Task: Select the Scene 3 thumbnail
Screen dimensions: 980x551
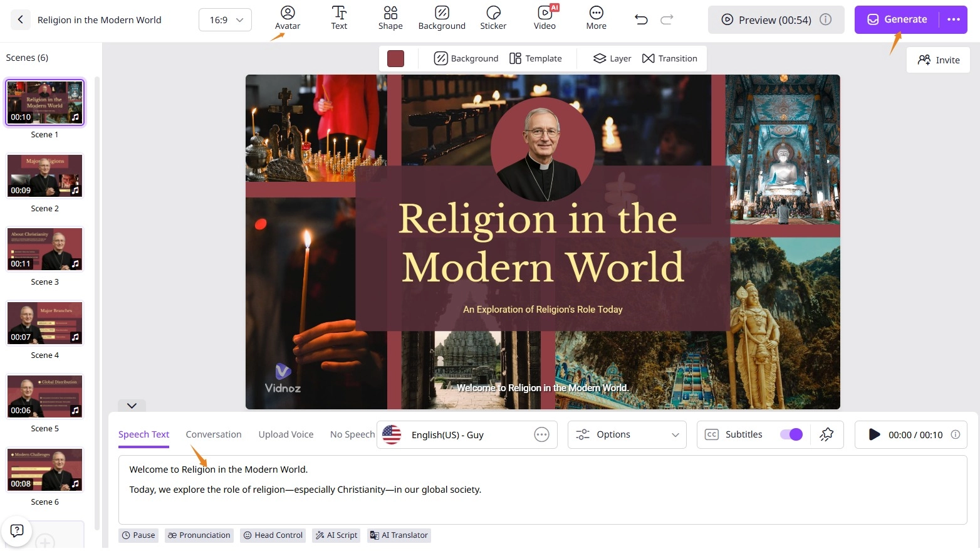Action: pos(44,249)
